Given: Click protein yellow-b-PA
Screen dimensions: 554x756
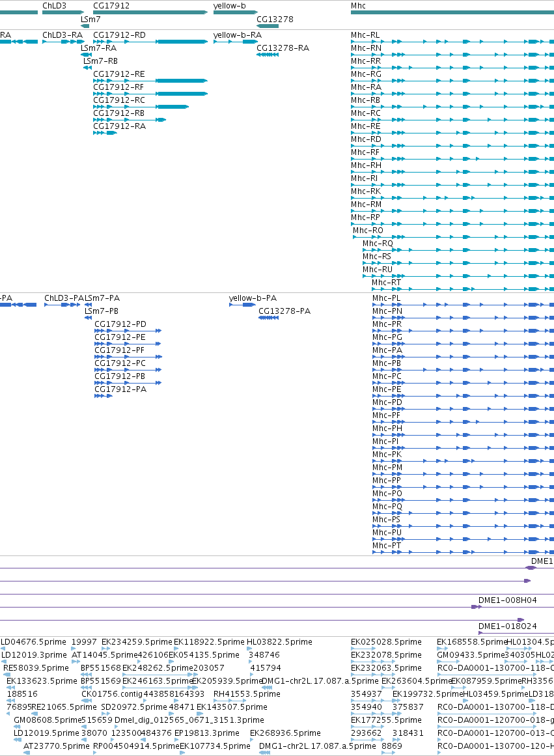Looking at the screenshot, I should coord(253,298).
